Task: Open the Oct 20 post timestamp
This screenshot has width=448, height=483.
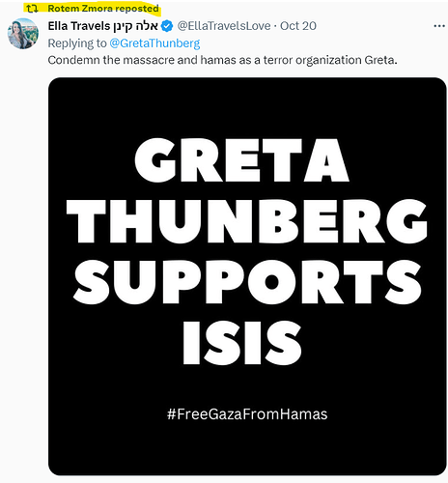Action: [298, 26]
